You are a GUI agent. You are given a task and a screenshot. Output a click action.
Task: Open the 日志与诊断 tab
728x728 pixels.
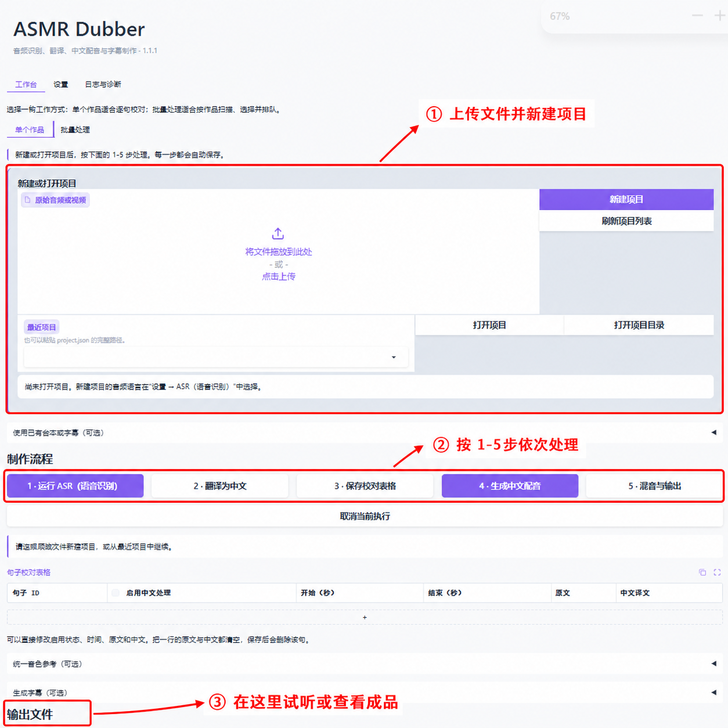click(103, 84)
